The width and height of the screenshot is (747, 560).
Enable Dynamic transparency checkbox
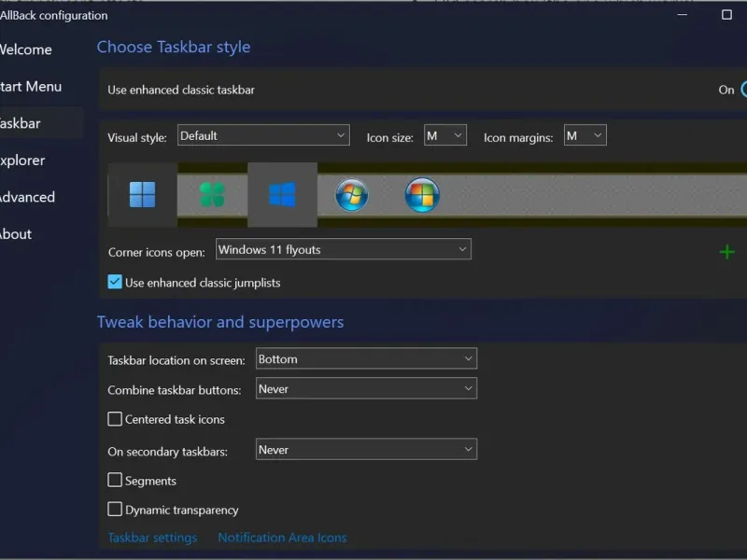coord(115,509)
